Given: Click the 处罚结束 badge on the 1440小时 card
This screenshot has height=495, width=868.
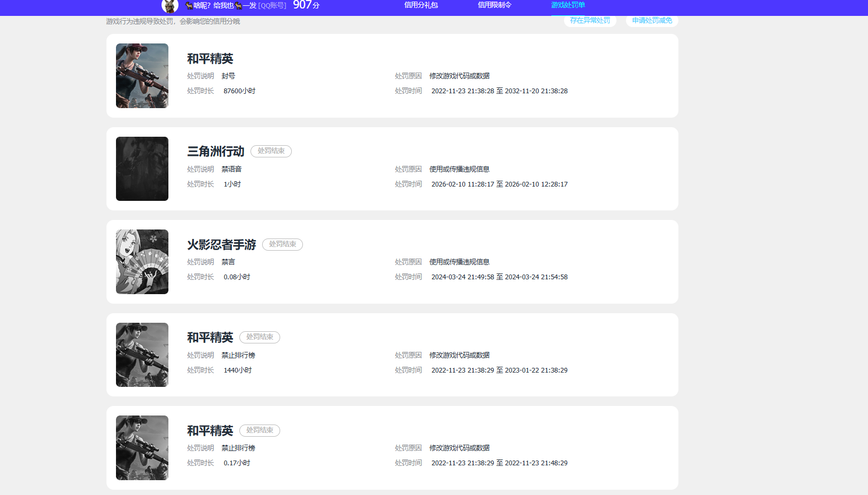Looking at the screenshot, I should pyautogui.click(x=259, y=337).
